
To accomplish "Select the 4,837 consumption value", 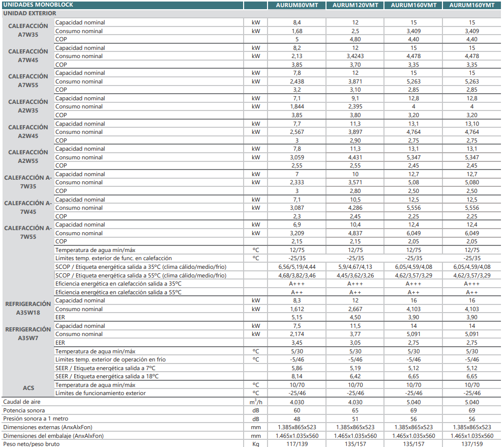I will pos(355,233).
